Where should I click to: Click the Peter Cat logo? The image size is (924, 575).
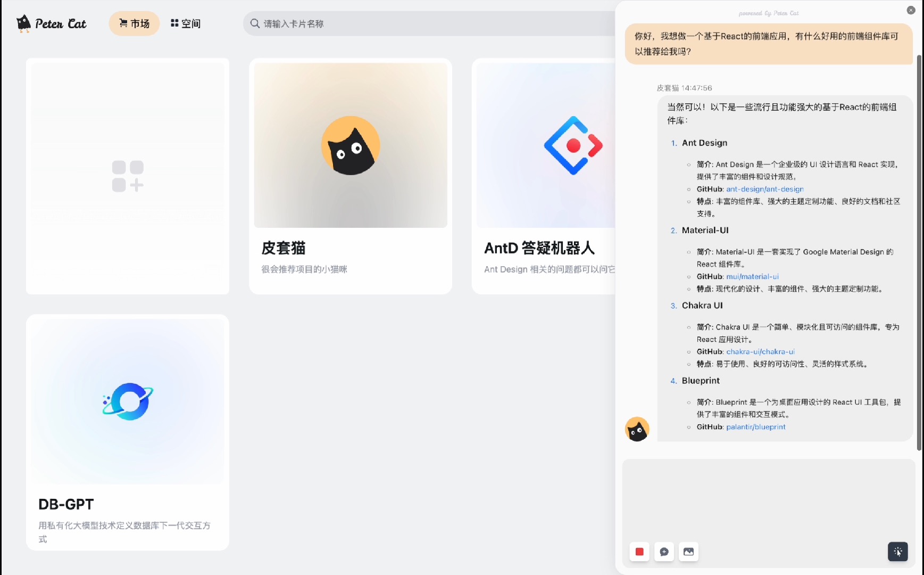pyautogui.click(x=52, y=23)
